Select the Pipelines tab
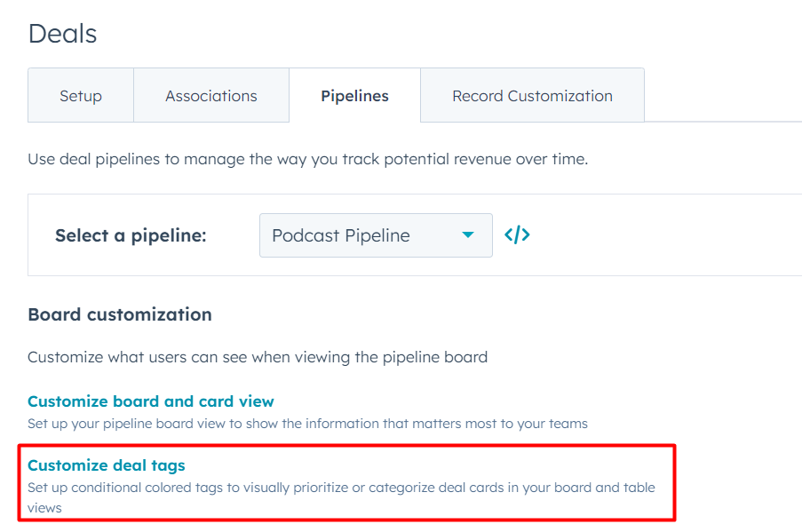The width and height of the screenshot is (802, 532). [354, 96]
